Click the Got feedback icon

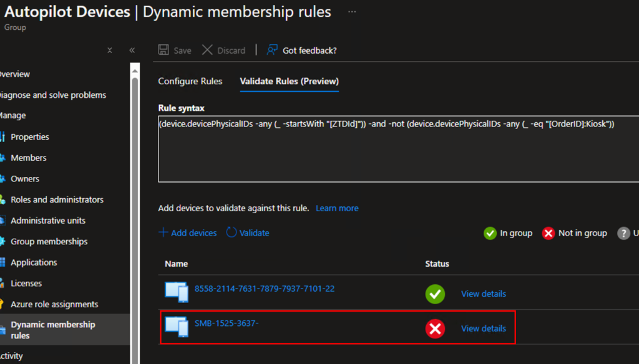(x=272, y=50)
